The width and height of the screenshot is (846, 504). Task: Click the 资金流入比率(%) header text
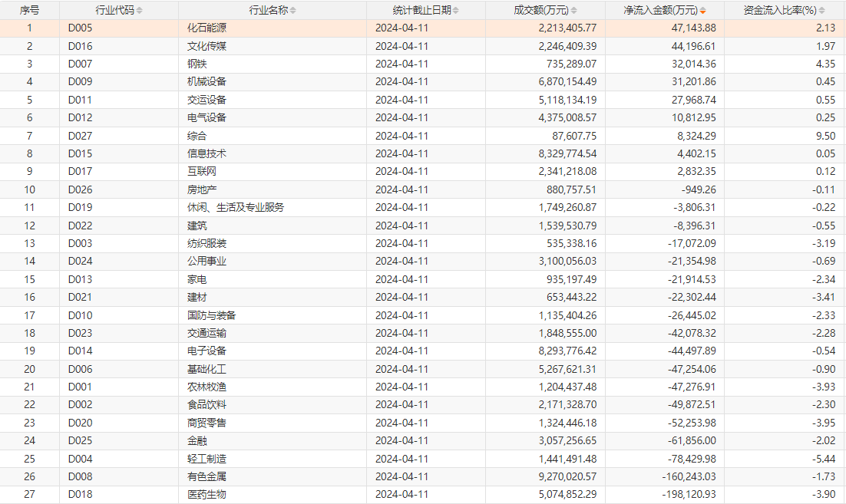(x=780, y=10)
